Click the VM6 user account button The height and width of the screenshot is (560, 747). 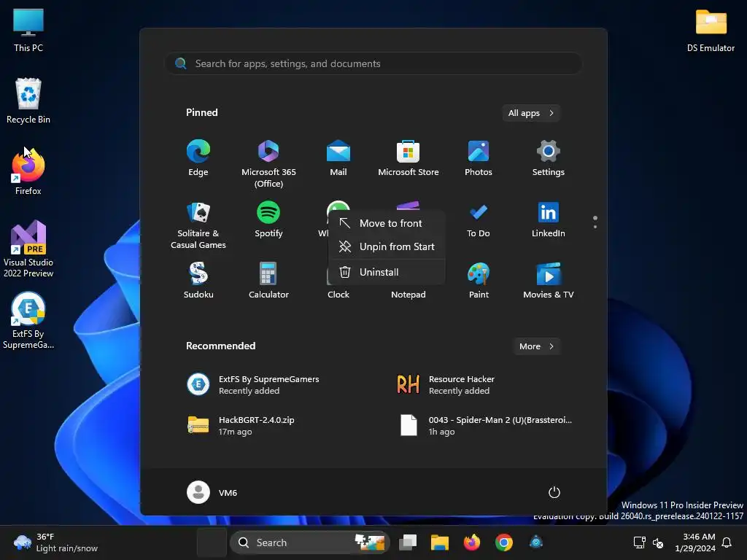click(x=212, y=492)
